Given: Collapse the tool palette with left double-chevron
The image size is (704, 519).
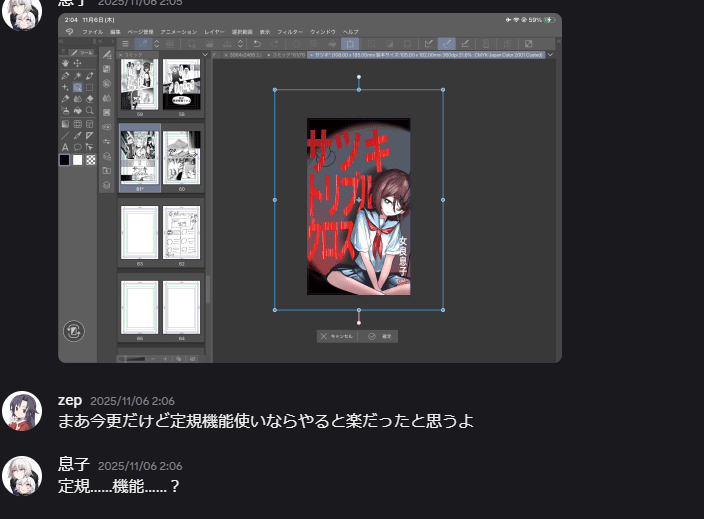Looking at the screenshot, I should 62,41.
